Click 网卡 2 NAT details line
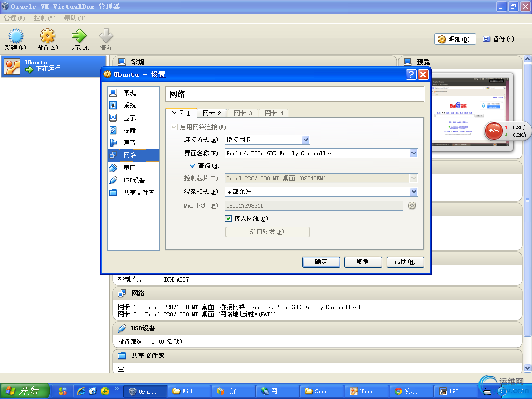 197,314
